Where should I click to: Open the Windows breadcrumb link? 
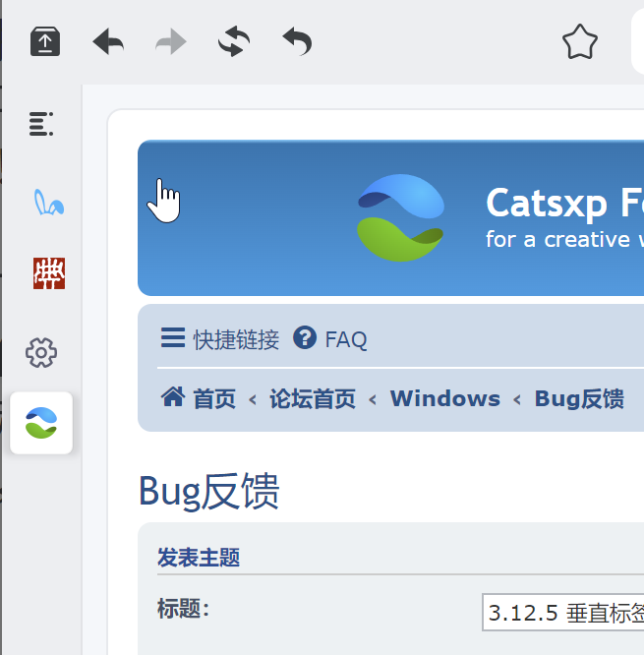tap(445, 398)
